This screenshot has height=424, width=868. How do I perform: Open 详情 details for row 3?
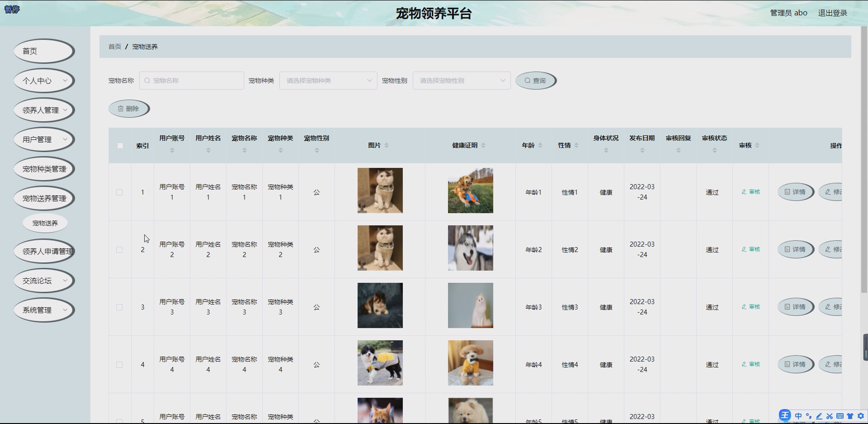click(x=795, y=307)
